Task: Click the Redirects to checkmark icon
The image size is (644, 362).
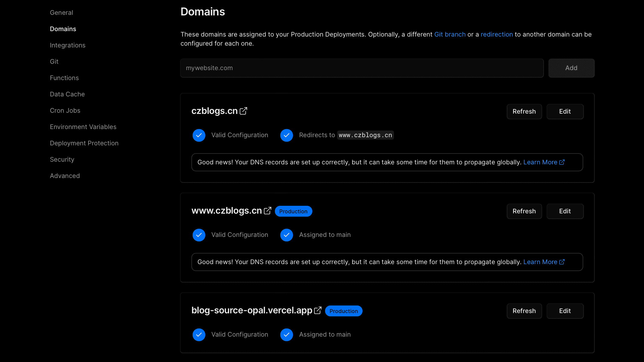Action: pos(286,135)
